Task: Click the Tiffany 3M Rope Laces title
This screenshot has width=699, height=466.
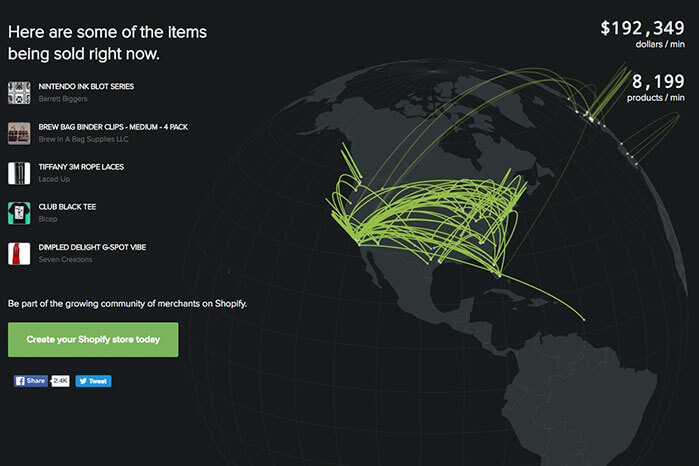Action: 81,167
